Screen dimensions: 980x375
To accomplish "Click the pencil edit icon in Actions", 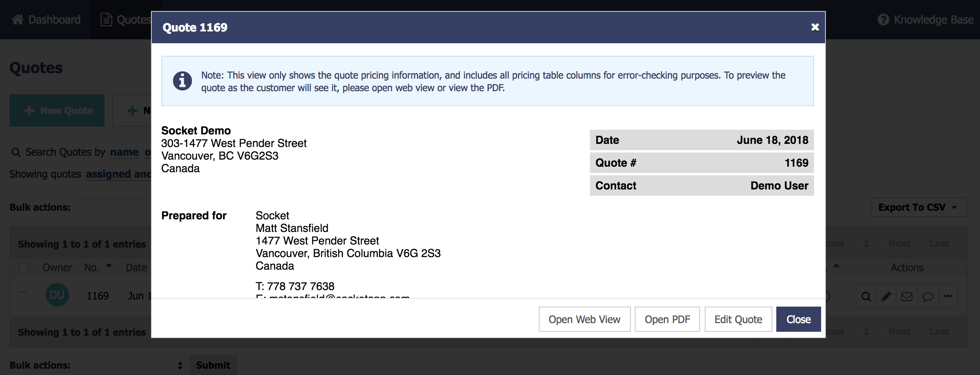I will (886, 296).
